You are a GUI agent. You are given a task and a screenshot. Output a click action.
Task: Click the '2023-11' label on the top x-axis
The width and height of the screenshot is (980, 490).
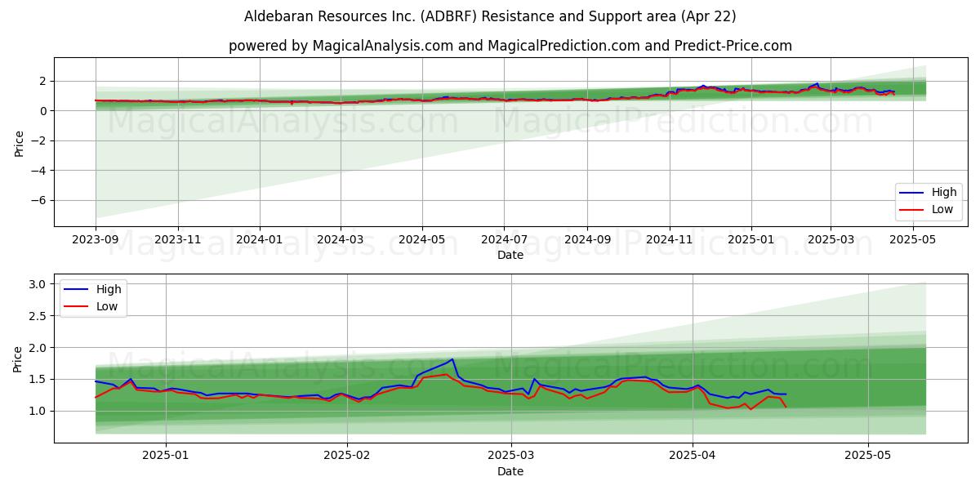pyautogui.click(x=178, y=240)
